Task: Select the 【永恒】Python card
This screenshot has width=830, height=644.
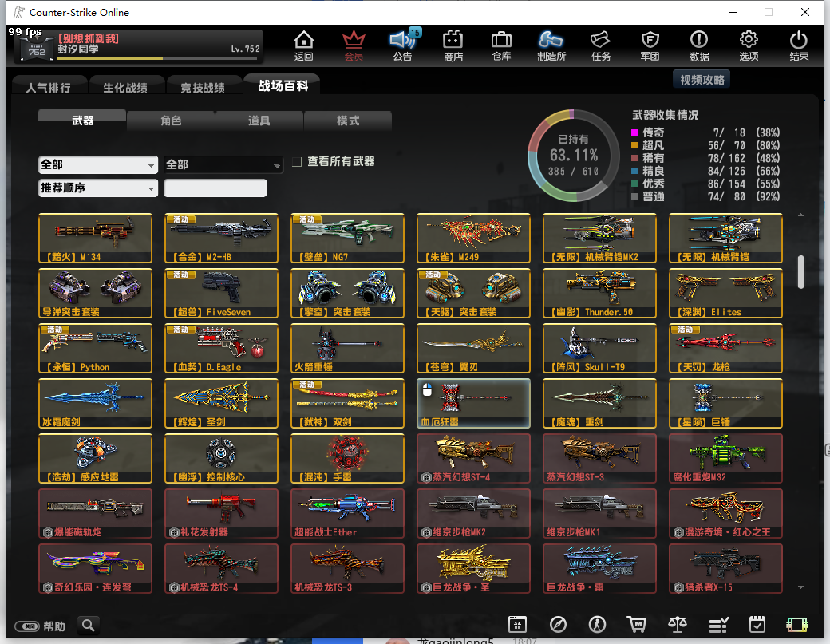Action: 95,348
